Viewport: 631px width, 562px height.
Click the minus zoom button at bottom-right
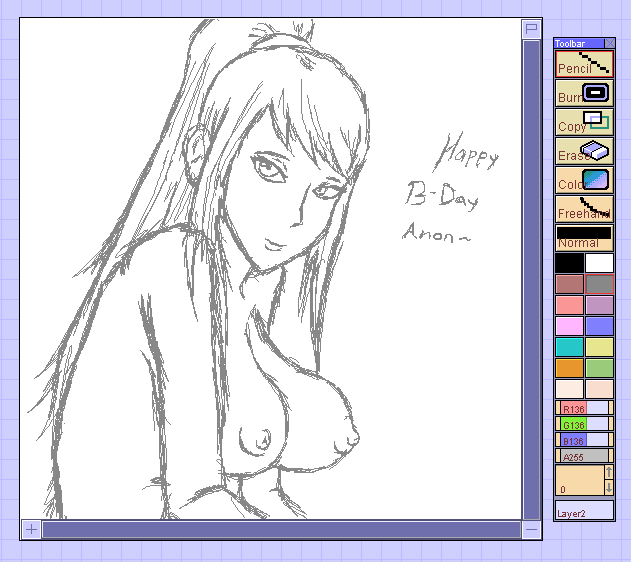531,529
